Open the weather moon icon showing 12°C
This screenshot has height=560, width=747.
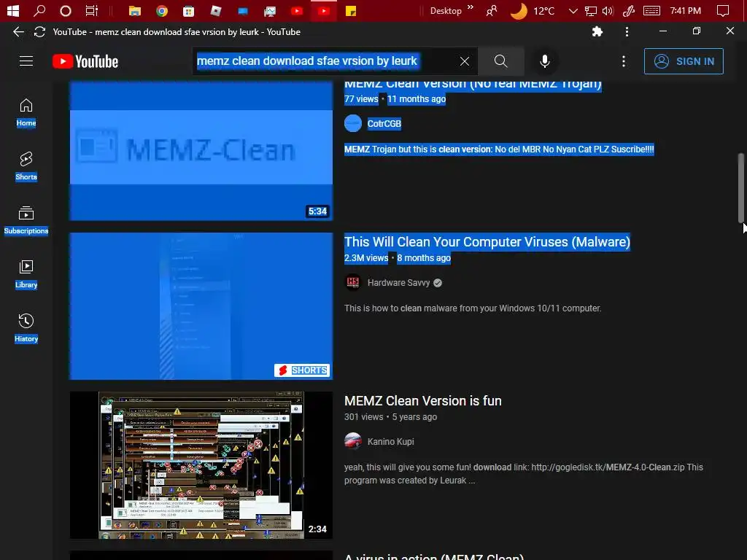(519, 10)
